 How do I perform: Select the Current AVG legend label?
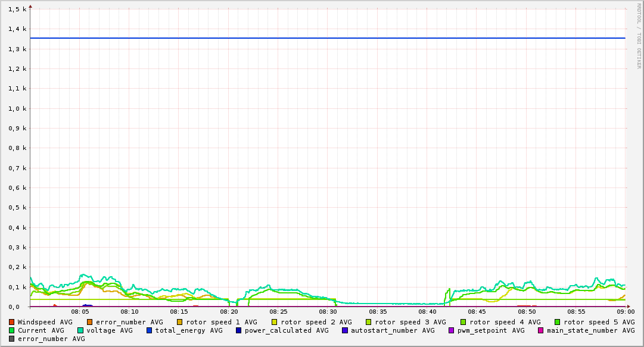[41, 330]
